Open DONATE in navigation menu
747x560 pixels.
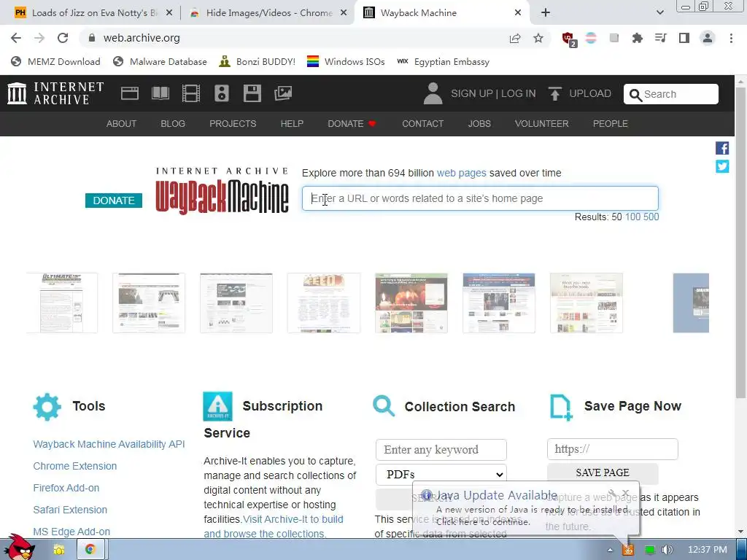tap(352, 124)
